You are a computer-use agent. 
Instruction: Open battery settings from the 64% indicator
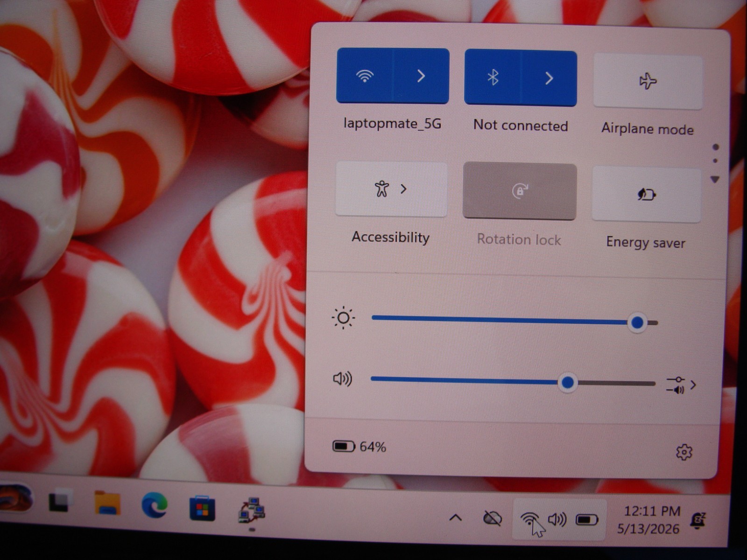pyautogui.click(x=359, y=447)
